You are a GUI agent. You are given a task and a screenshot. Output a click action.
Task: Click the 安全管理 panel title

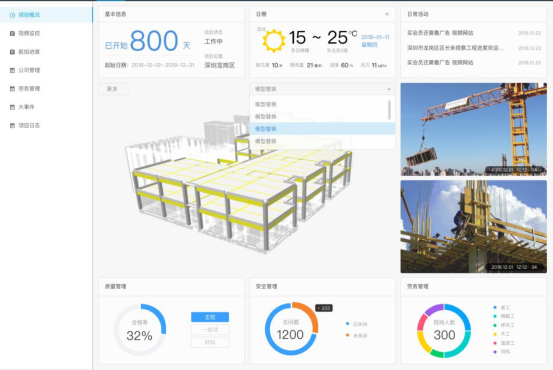[266, 286]
